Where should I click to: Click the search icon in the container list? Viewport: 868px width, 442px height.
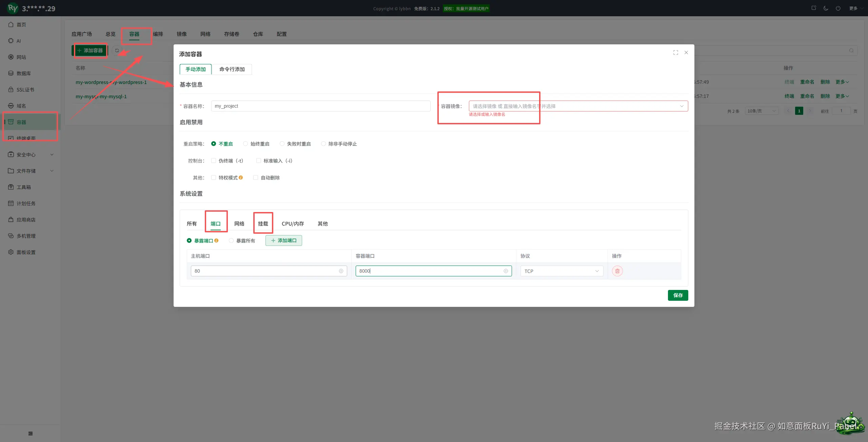pyautogui.click(x=851, y=50)
